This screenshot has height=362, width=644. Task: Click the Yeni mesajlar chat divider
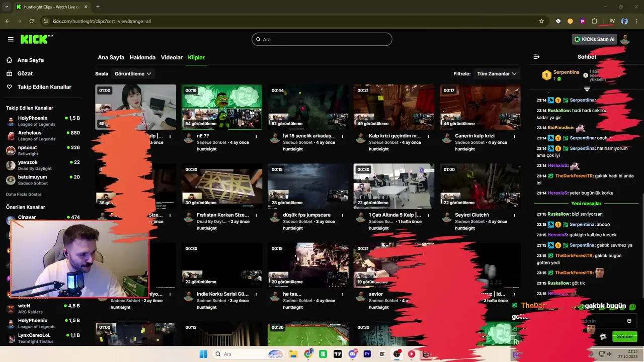pos(586,204)
